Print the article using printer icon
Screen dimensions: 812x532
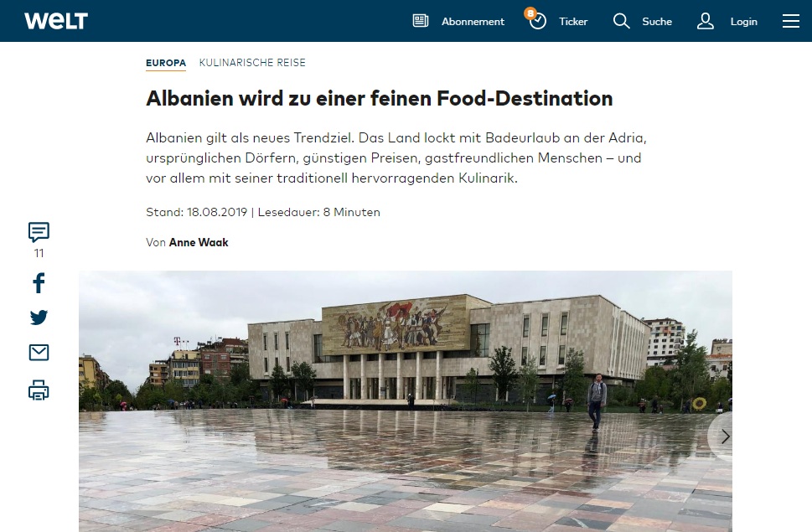click(39, 390)
